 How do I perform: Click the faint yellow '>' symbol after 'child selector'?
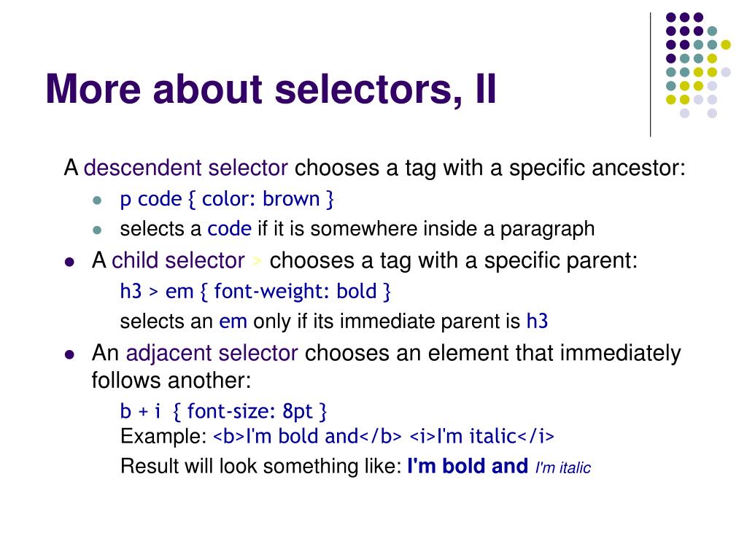click(x=258, y=261)
